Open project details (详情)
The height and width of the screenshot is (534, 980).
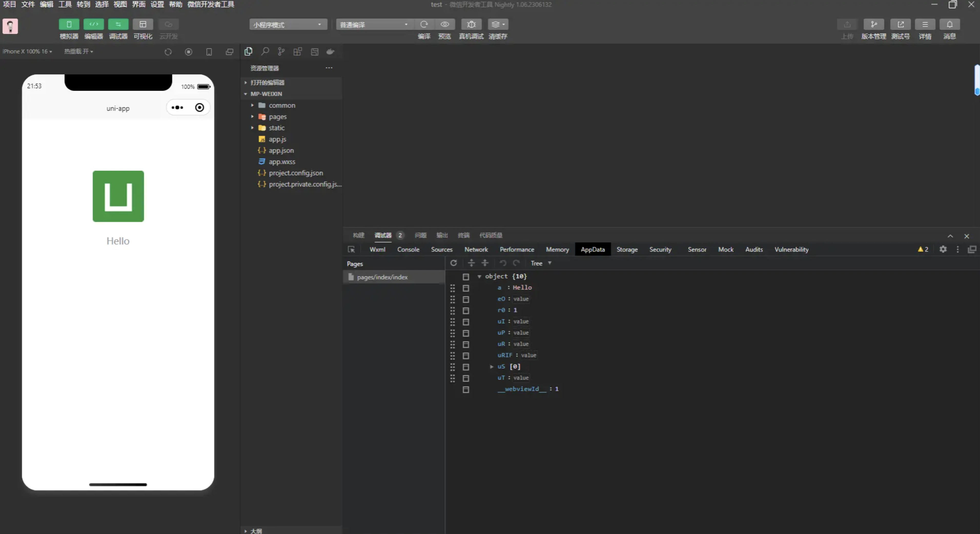(925, 24)
